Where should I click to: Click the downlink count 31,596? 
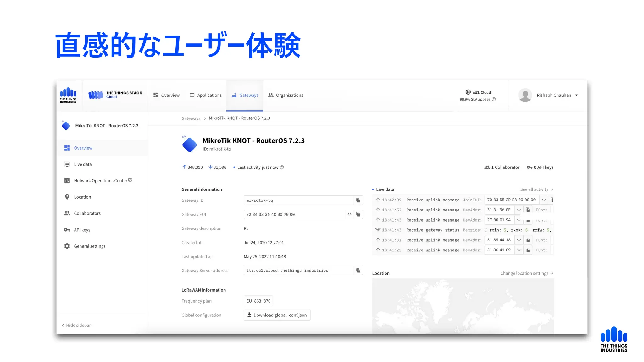pyautogui.click(x=217, y=167)
